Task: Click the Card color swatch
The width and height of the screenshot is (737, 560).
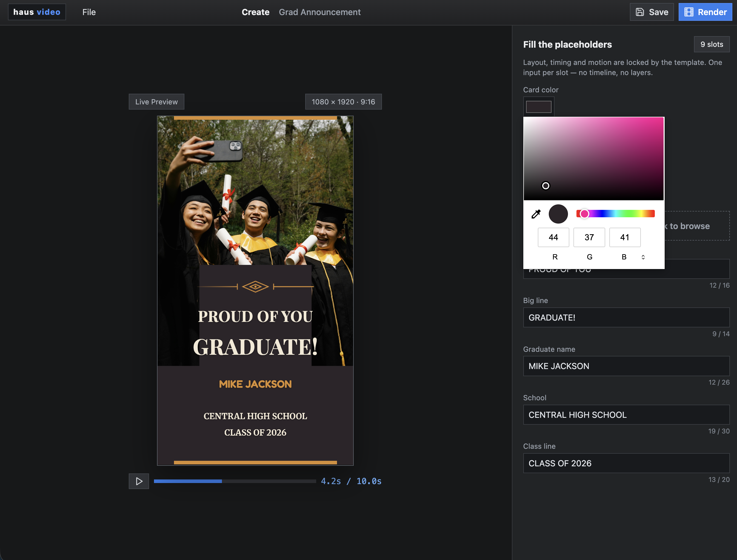Action: (538, 107)
